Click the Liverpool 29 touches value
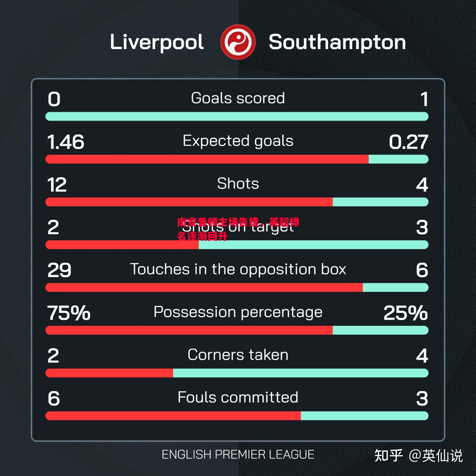Screen dimensions: 476x476 click(x=59, y=270)
